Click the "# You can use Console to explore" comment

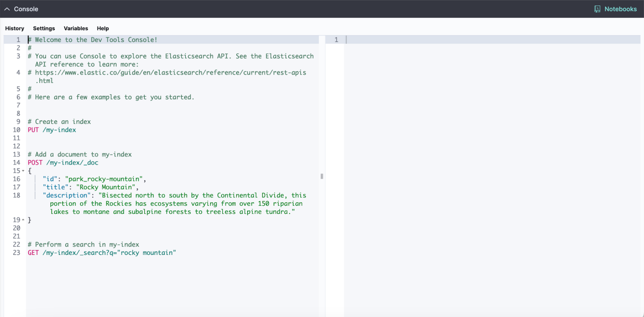(171, 60)
